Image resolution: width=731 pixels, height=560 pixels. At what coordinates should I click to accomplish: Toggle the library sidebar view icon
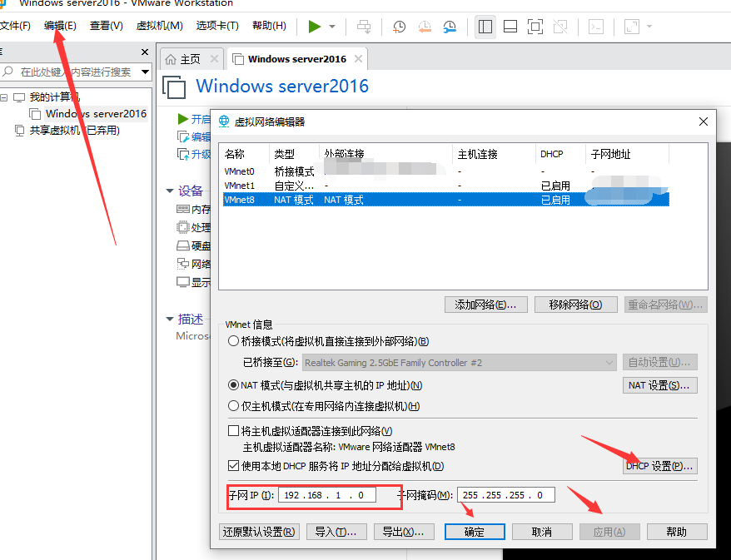(x=485, y=27)
